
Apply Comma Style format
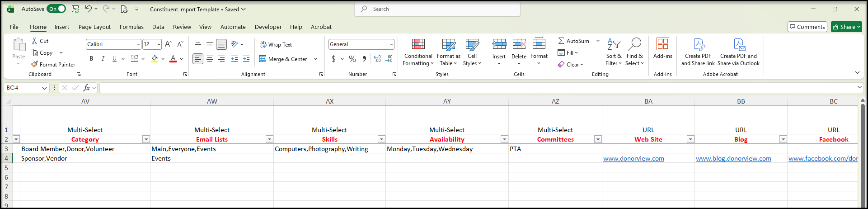click(364, 59)
